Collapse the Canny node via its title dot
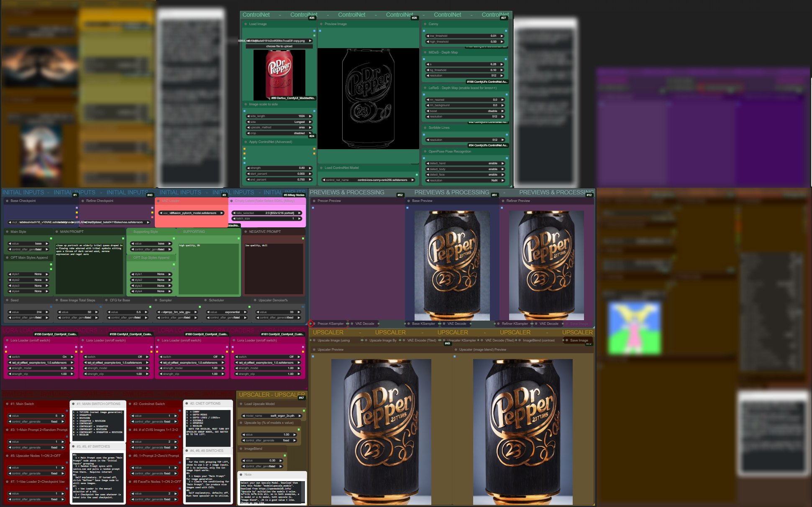This screenshot has width=812, height=507. point(425,24)
